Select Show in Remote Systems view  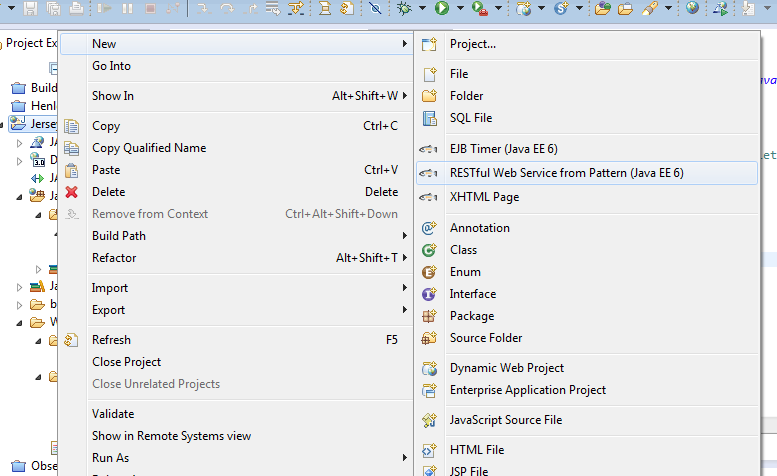click(171, 436)
